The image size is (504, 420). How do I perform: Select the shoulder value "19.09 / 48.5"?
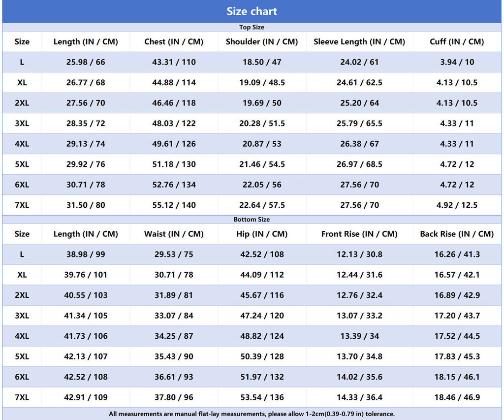click(x=262, y=83)
